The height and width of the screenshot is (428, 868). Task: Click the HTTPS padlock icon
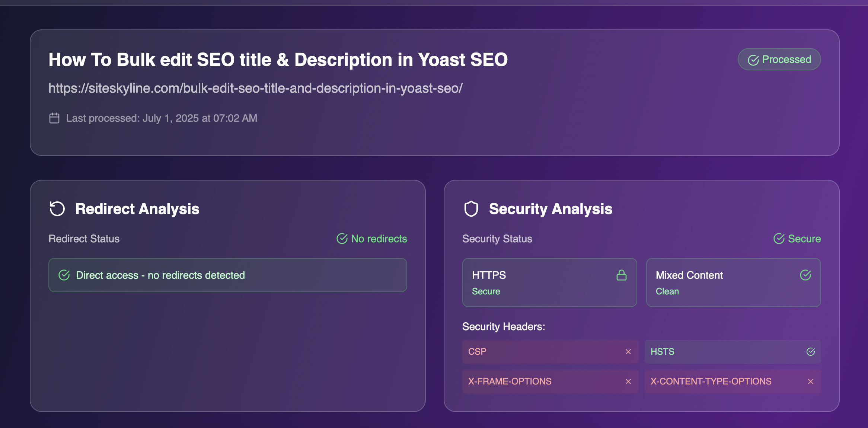621,275
